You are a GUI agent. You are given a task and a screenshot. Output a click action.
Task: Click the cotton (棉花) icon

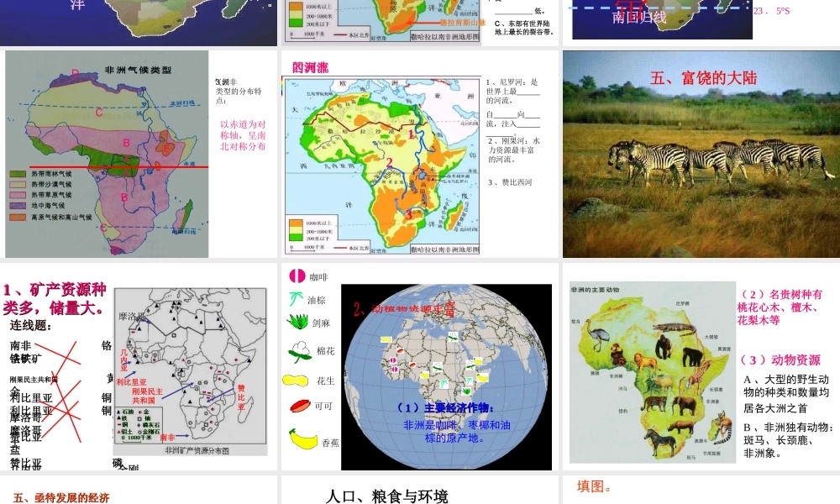pyautogui.click(x=300, y=351)
